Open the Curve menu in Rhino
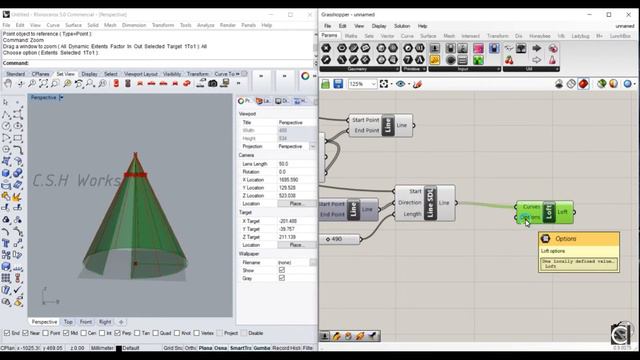 [53, 25]
